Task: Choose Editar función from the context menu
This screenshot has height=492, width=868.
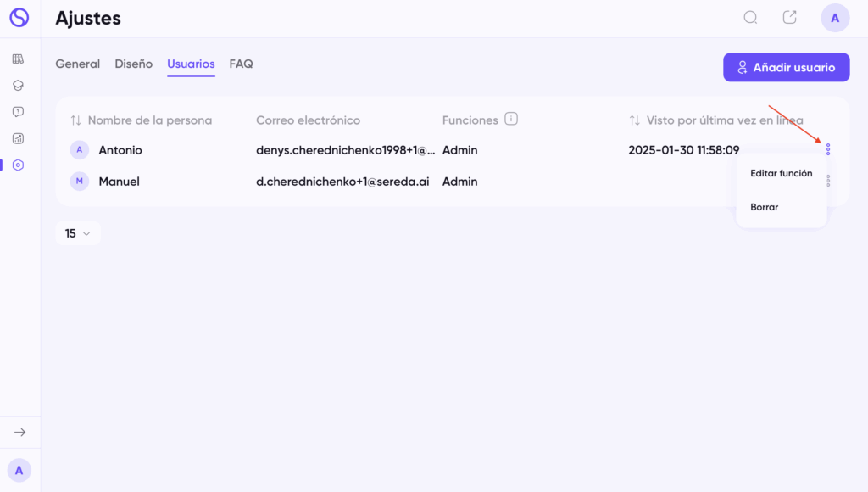Action: coord(781,173)
